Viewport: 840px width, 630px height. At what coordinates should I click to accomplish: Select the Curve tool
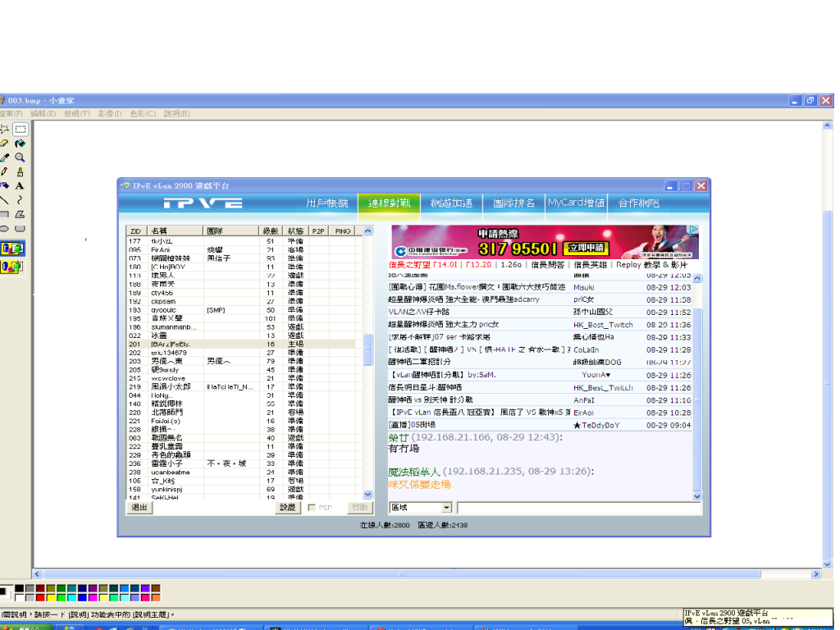click(x=20, y=200)
